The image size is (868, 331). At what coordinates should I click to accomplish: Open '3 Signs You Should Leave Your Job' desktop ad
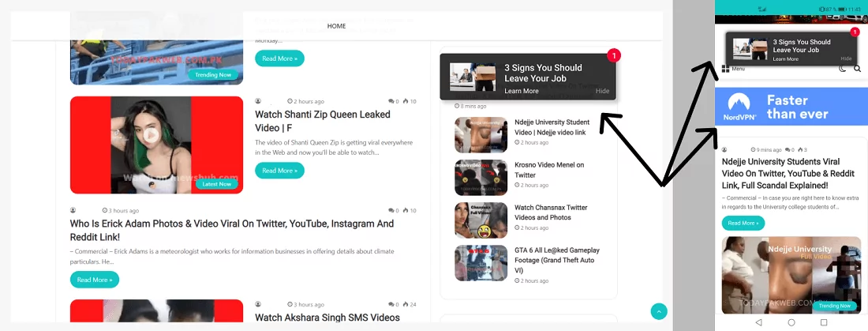click(x=543, y=73)
